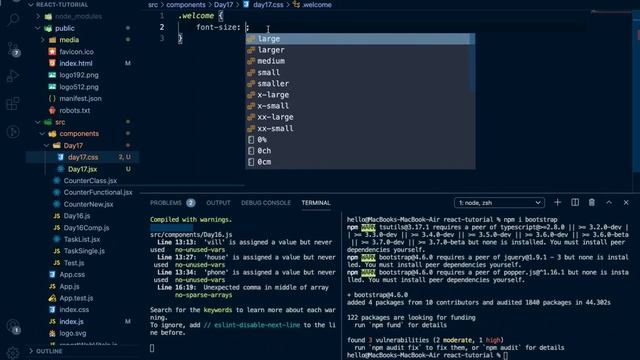Screen dimensions: 640x360
Task: Click 'components' in the breadcrumb path
Action: point(186,5)
